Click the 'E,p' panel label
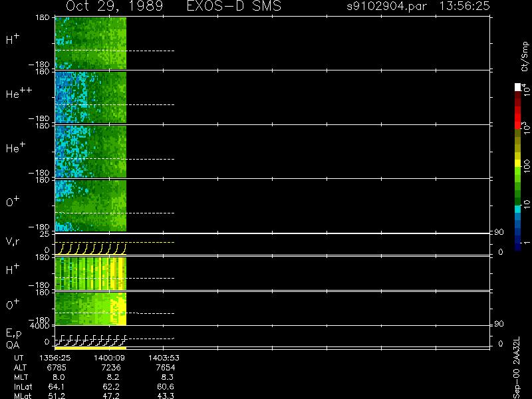 click(x=14, y=334)
